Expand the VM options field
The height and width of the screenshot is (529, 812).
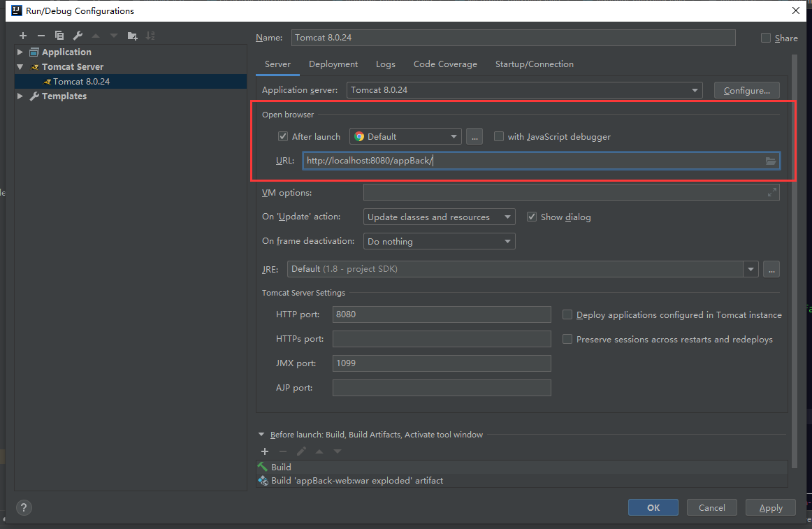(x=772, y=192)
